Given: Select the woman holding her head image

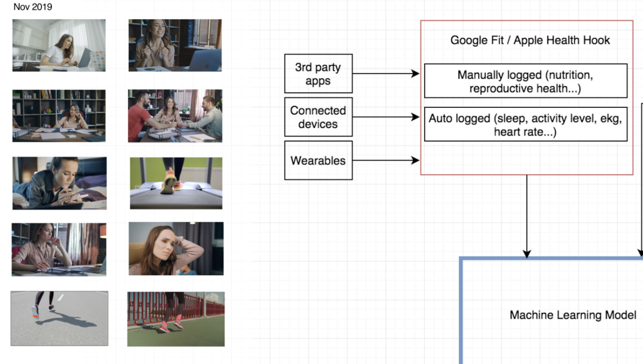Looking at the screenshot, I should pos(176,249).
